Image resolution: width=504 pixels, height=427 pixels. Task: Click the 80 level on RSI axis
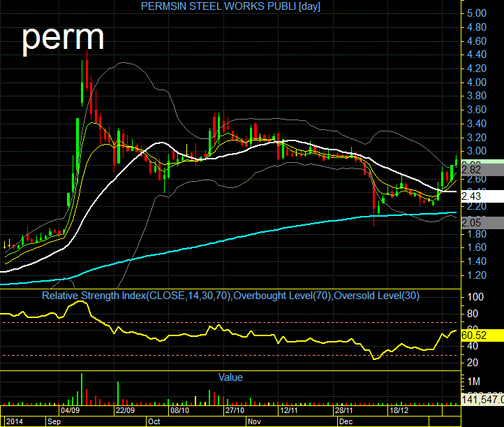pyautogui.click(x=472, y=313)
